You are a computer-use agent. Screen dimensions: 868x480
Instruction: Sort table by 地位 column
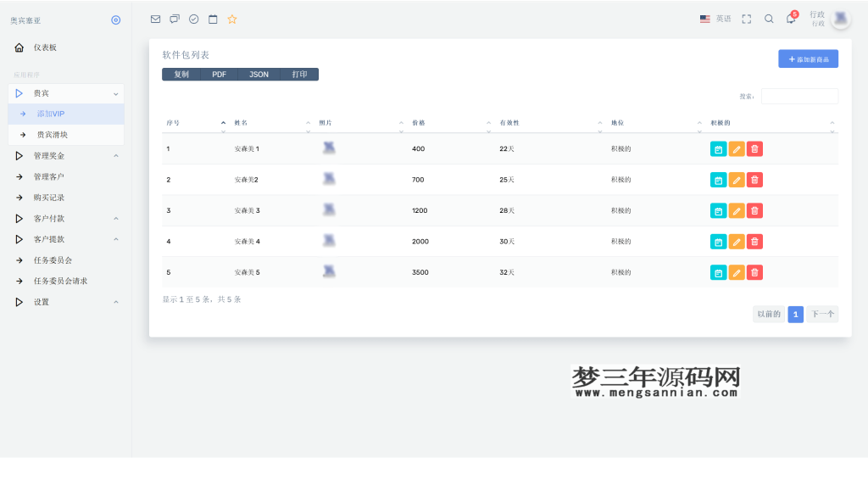point(657,123)
